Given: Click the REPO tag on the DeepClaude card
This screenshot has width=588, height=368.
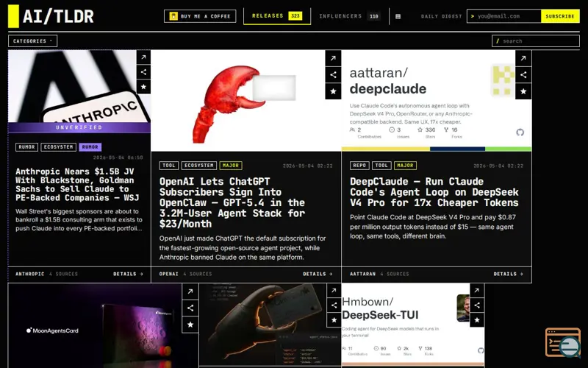Looking at the screenshot, I should [x=359, y=165].
